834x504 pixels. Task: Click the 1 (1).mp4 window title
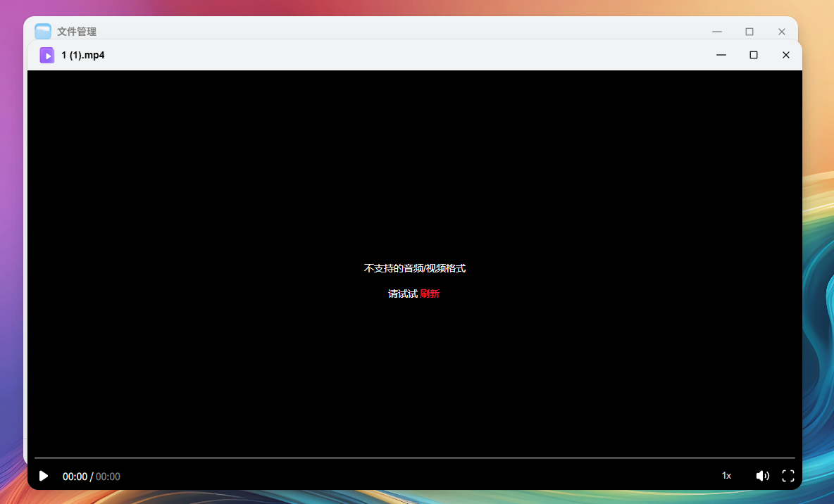[x=83, y=55]
